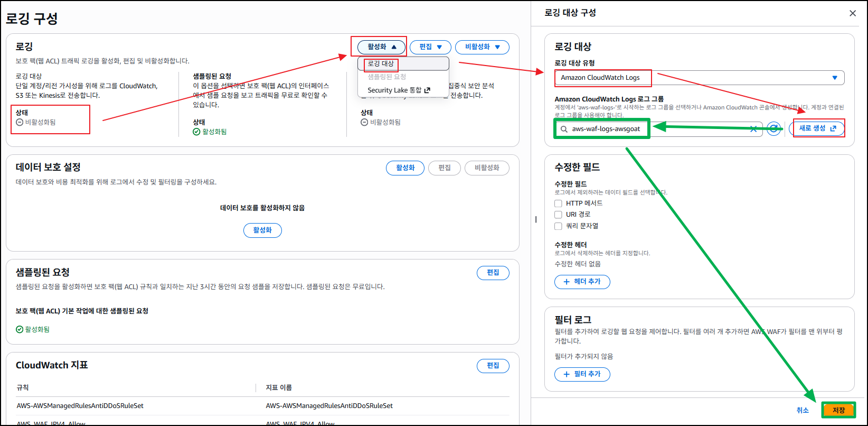Click the 필터가 추가되지 않음 text
Image resolution: width=868 pixels, height=426 pixels.
point(584,356)
